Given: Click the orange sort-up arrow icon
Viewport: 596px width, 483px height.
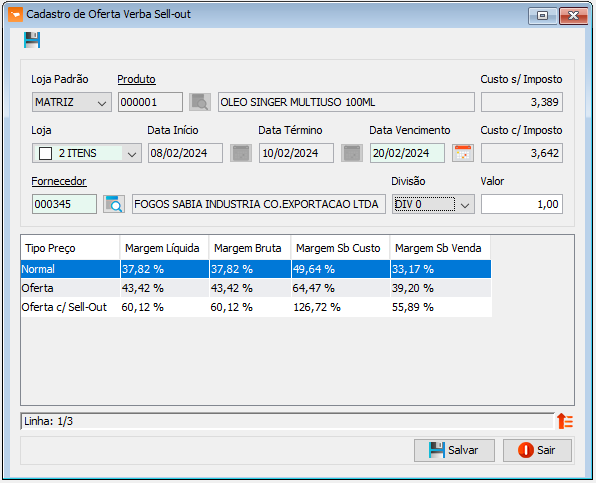Looking at the screenshot, I should 565,421.
